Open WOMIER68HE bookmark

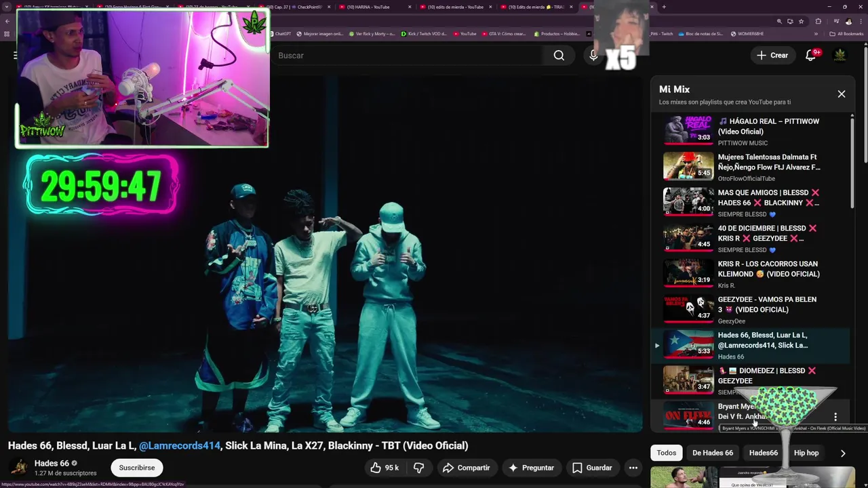(x=747, y=33)
